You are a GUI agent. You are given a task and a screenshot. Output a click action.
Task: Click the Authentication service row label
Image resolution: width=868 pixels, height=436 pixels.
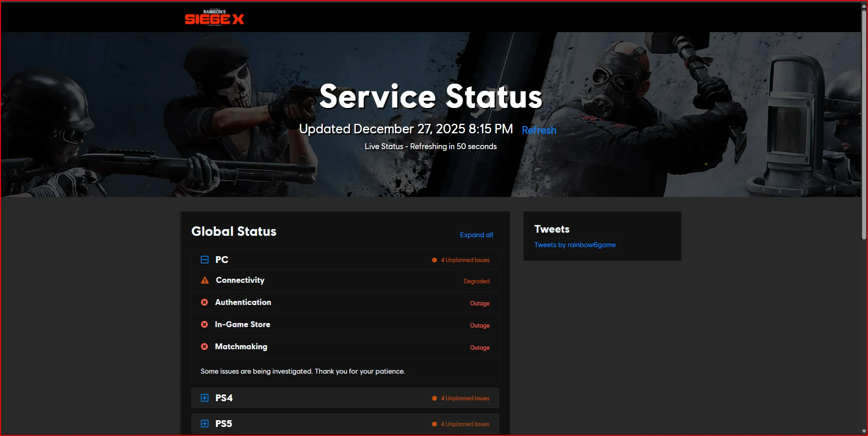click(243, 302)
